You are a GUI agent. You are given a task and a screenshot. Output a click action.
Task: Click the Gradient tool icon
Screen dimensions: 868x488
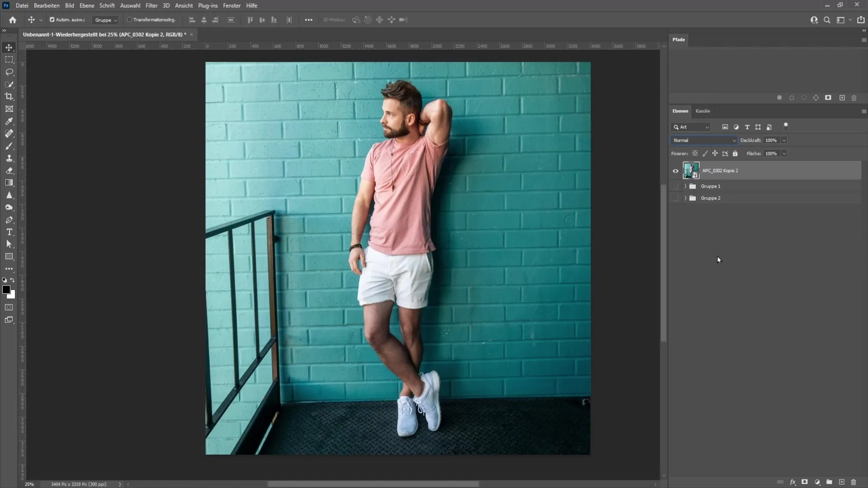[9, 183]
